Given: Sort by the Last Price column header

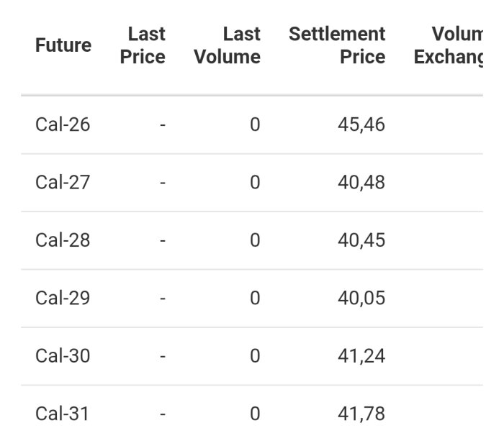Looking at the screenshot, I should click(x=143, y=45).
